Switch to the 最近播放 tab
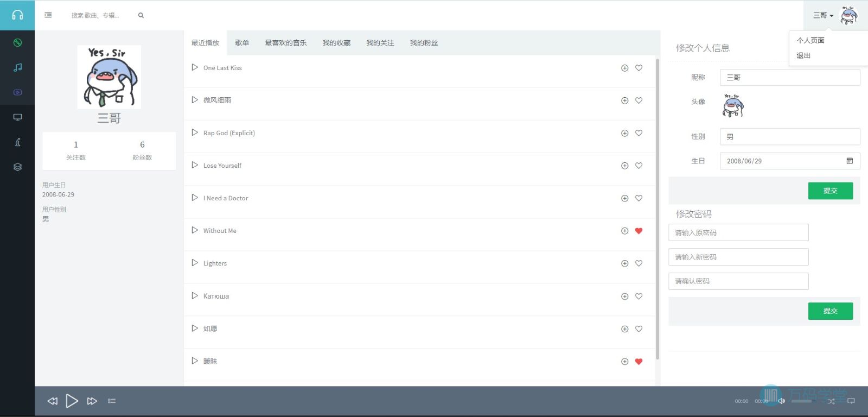868x417 pixels. [205, 43]
